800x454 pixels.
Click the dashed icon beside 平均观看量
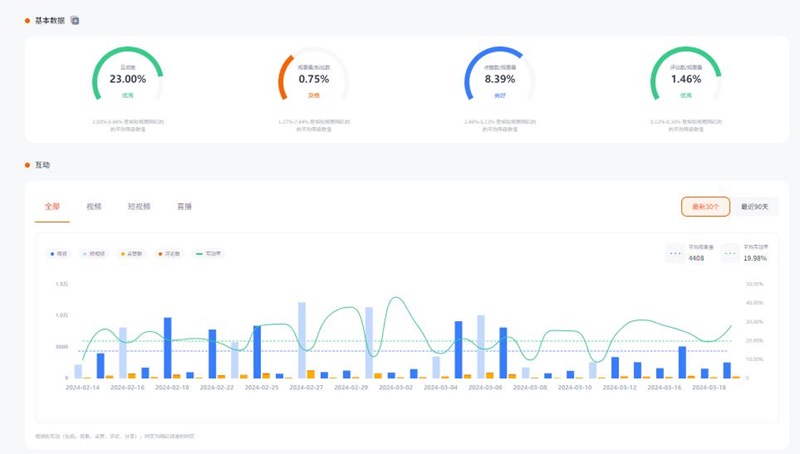point(676,253)
